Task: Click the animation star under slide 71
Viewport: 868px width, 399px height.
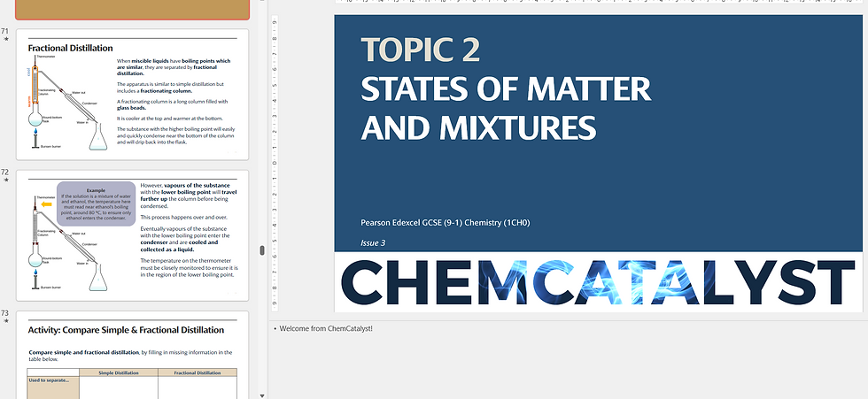Action: [x=6, y=40]
